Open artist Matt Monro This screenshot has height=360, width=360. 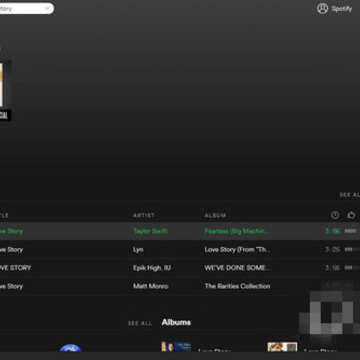click(151, 286)
